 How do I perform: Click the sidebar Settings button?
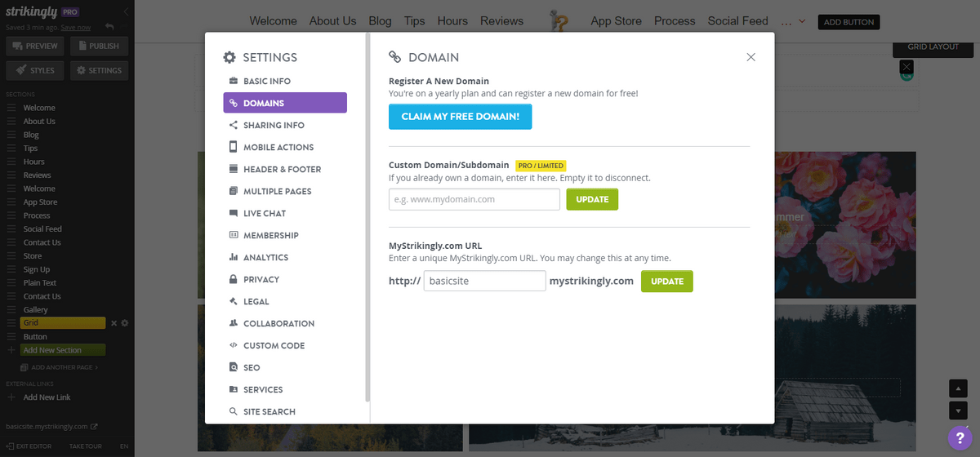[x=100, y=70]
